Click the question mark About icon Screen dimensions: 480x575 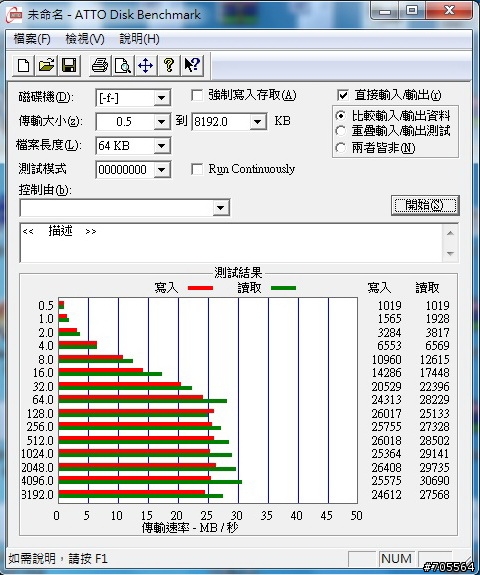(169, 66)
